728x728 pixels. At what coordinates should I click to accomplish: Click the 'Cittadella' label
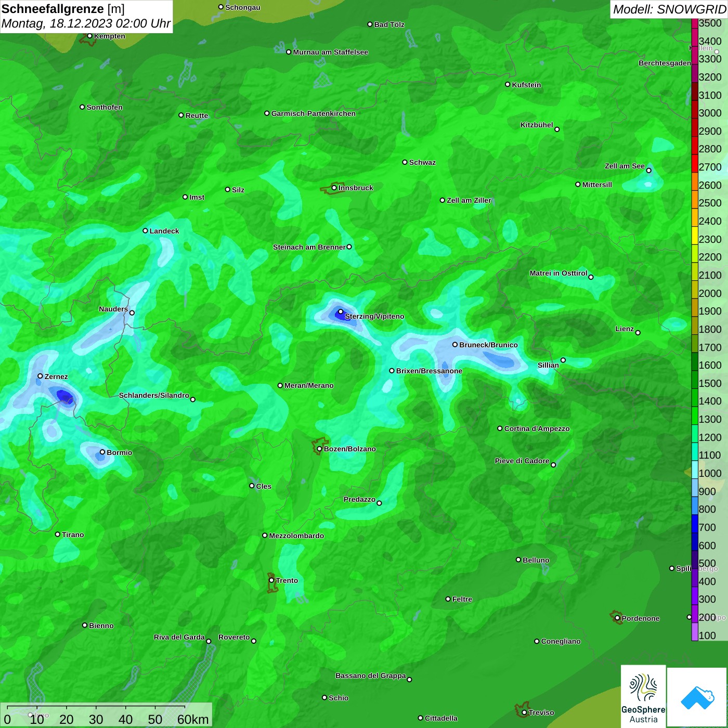click(441, 718)
